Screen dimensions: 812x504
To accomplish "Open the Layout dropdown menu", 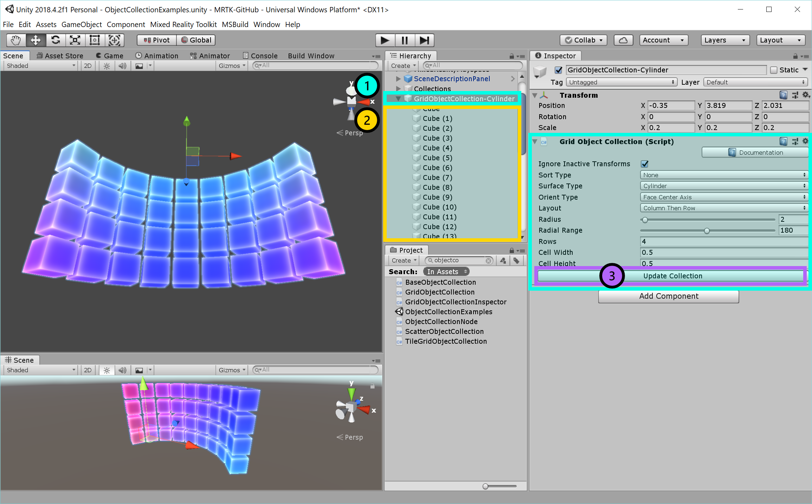I will point(723,208).
